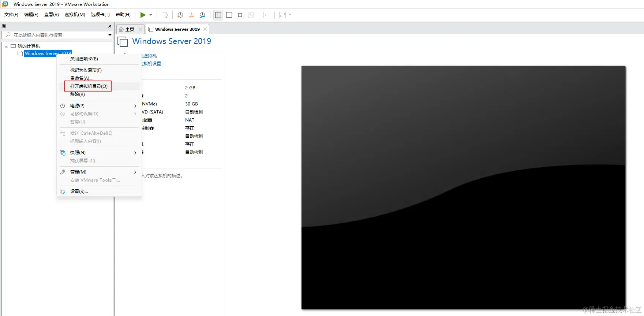Click the VMware Workstation title bar icon

coord(5,4)
